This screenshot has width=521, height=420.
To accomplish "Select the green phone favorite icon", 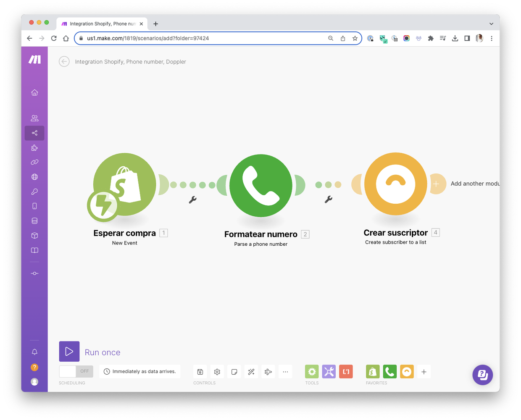I will tap(390, 372).
